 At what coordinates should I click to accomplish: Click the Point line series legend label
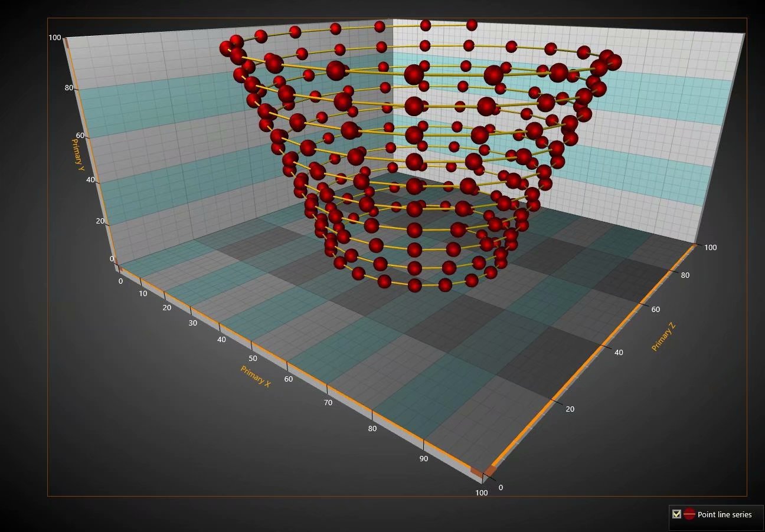pos(724,514)
